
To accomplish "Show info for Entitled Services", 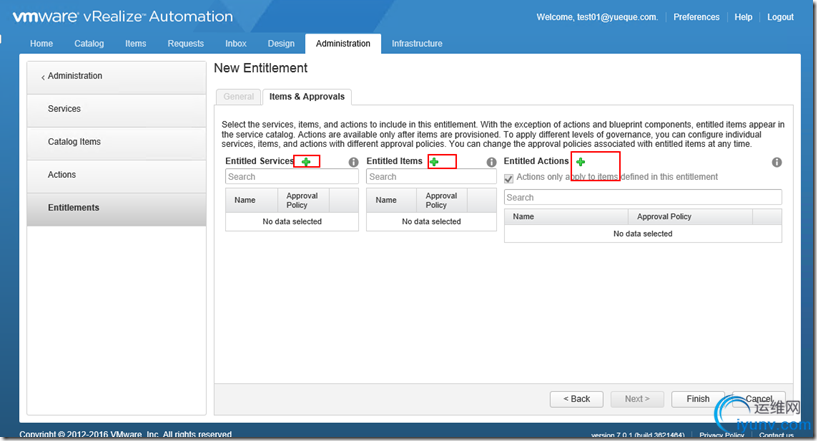I will (x=353, y=162).
